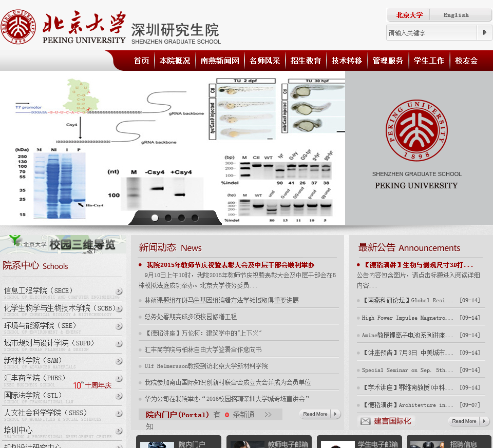Open news 万伦柯: 建筑学中的上下文

pos(203,333)
